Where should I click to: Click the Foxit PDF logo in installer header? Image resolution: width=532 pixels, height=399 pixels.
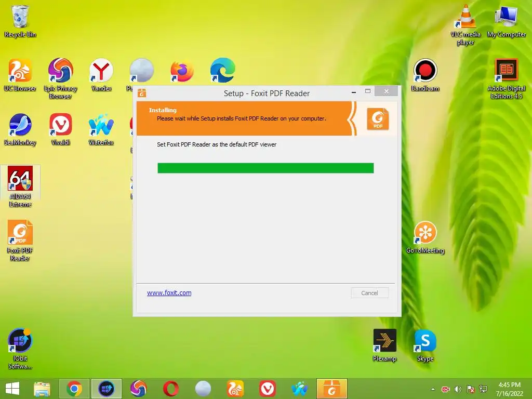[378, 119]
